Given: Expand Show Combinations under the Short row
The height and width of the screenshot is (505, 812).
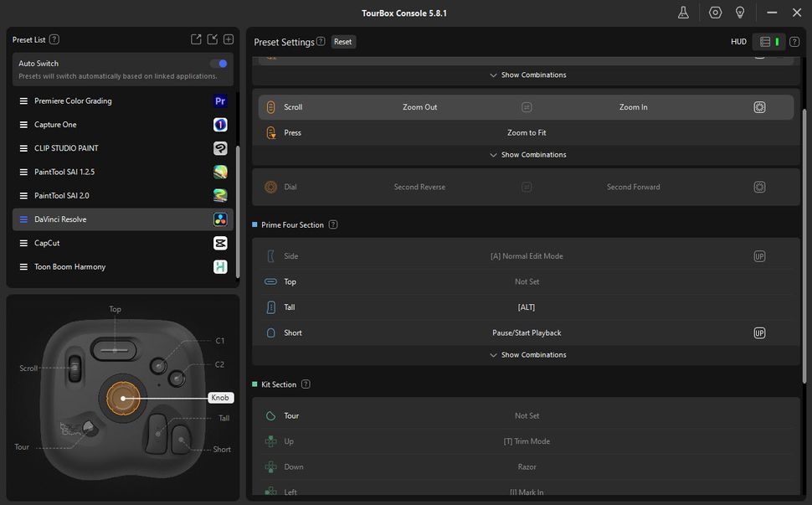Looking at the screenshot, I should click(527, 355).
